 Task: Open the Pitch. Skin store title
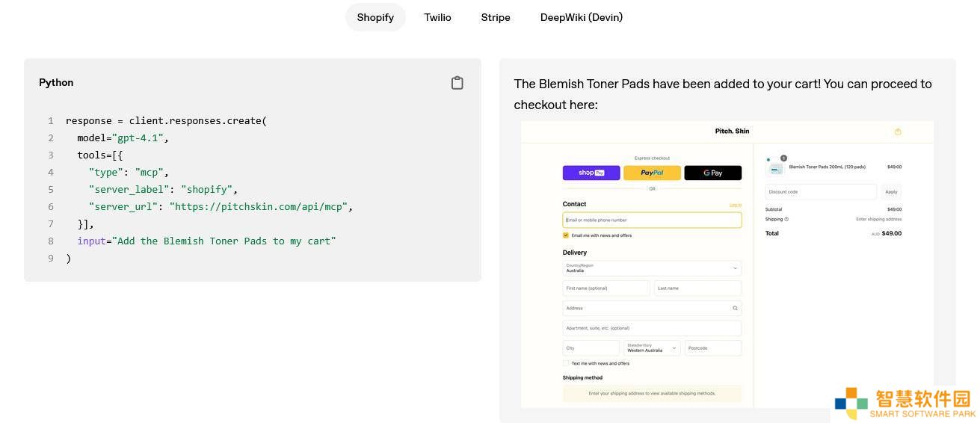(732, 132)
